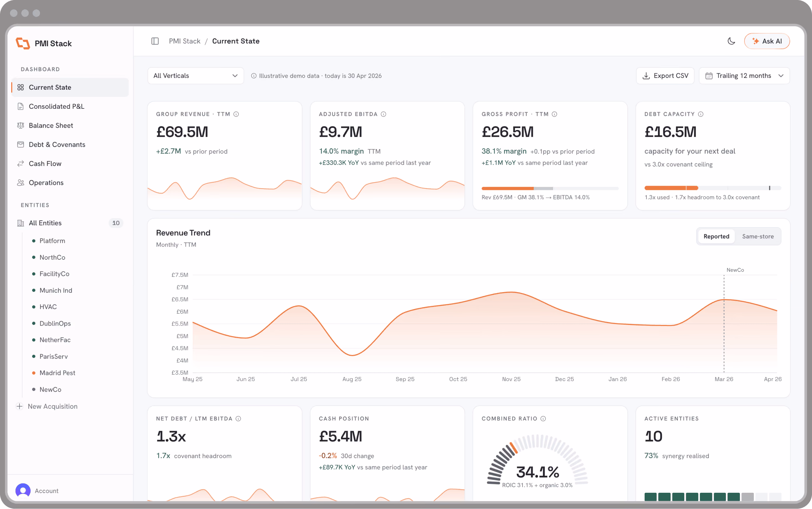Image resolution: width=812 pixels, height=509 pixels.
Task: Toggle the sidebar panel icon
Action: coord(155,41)
